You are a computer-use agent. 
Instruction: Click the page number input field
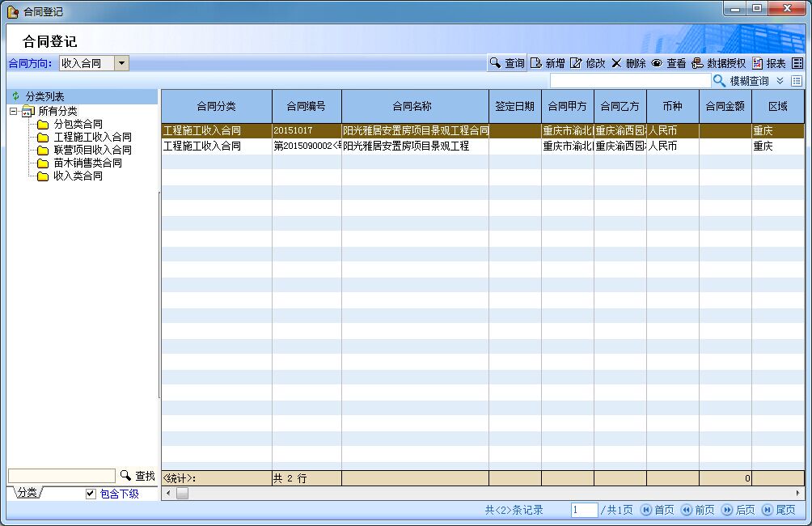pyautogui.click(x=584, y=510)
